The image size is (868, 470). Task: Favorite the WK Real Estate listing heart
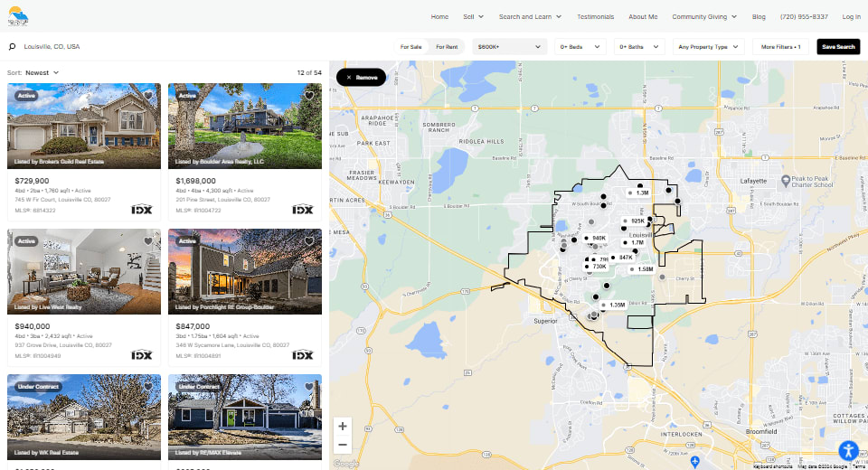click(147, 387)
